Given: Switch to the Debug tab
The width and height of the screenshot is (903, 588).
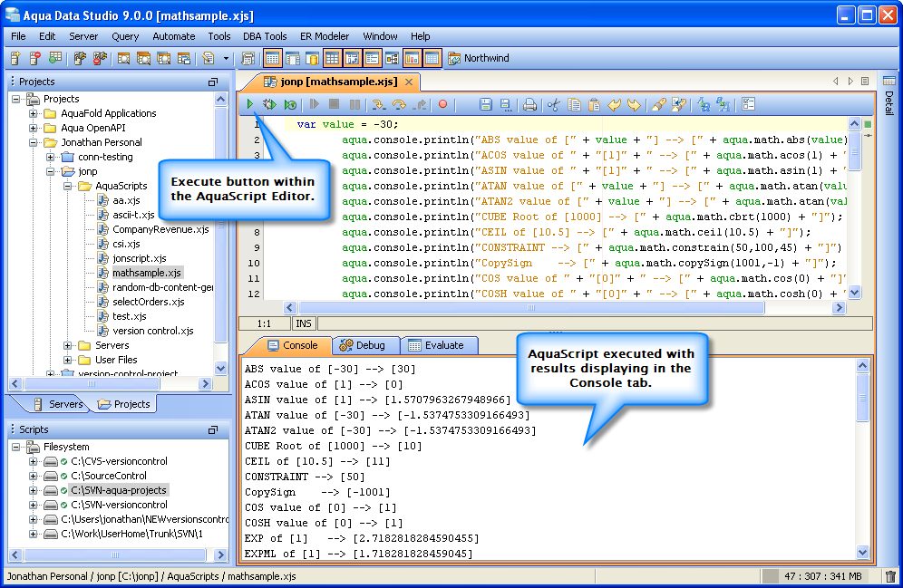Looking at the screenshot, I should (362, 345).
